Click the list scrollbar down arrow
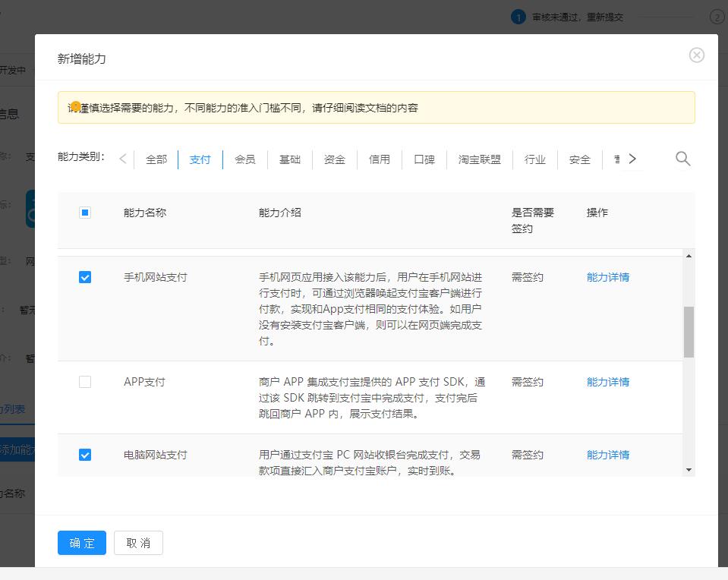The width and height of the screenshot is (728, 580). pyautogui.click(x=689, y=470)
